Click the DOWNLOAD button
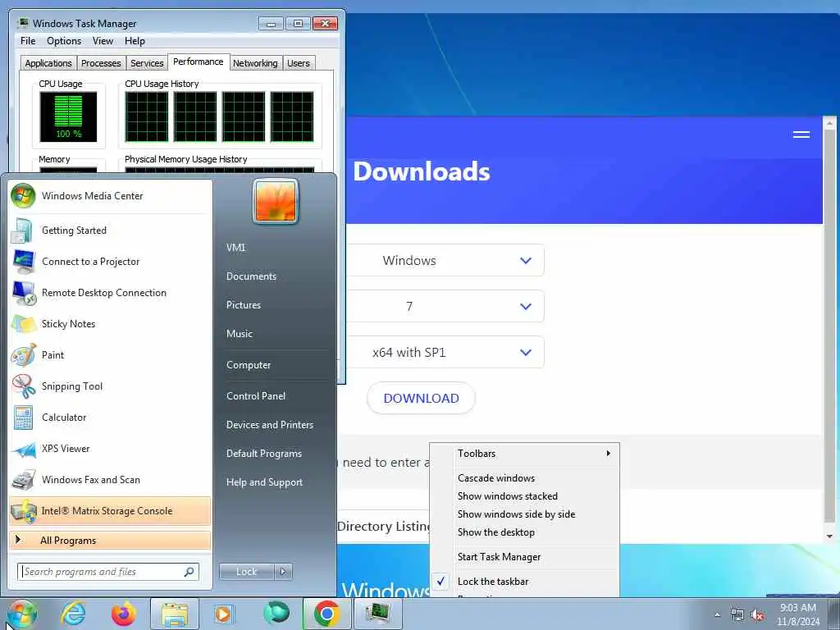Viewport: 840px width, 630px height. 421,398
